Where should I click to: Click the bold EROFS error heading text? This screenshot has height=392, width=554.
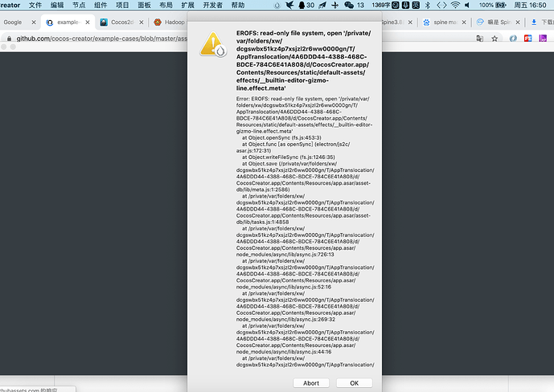[x=303, y=60]
